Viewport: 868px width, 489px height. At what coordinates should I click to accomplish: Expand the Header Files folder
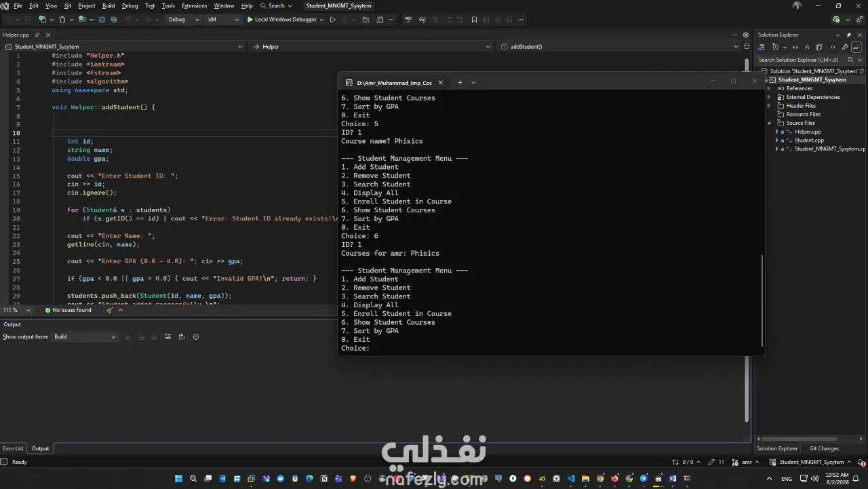[x=769, y=106]
